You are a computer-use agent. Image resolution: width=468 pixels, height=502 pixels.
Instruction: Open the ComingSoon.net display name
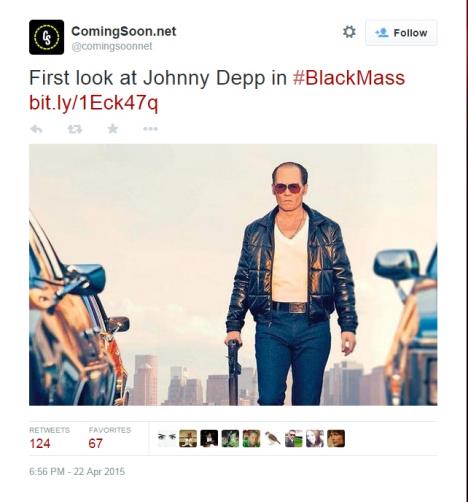click(x=124, y=31)
